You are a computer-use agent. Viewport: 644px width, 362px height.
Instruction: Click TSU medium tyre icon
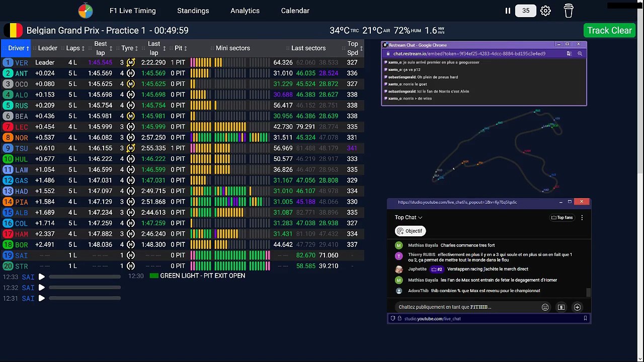point(131,148)
